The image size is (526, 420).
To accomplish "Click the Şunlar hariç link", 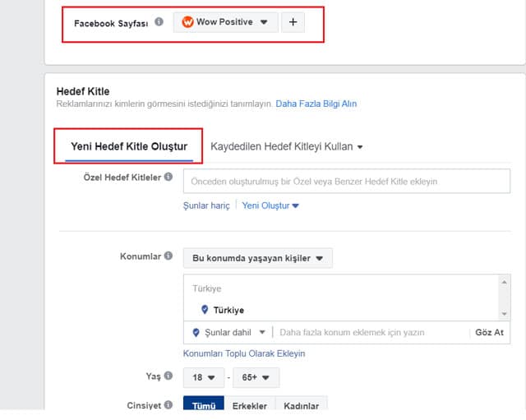I will pyautogui.click(x=206, y=205).
